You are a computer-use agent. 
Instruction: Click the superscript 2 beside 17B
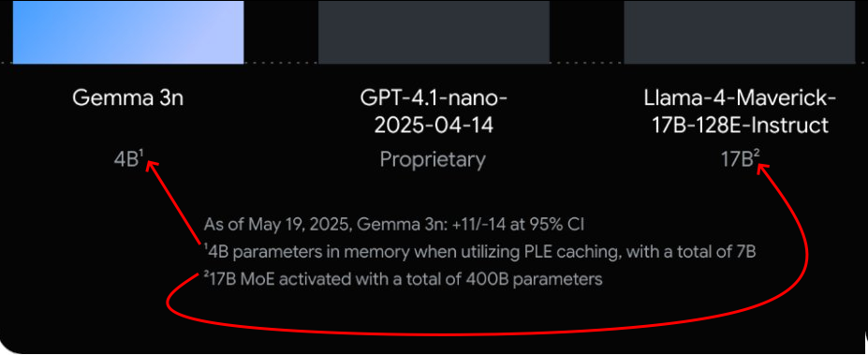756,155
